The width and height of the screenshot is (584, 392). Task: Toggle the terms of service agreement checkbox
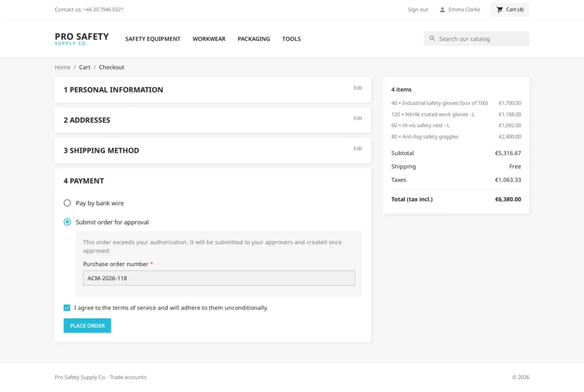pyautogui.click(x=67, y=308)
